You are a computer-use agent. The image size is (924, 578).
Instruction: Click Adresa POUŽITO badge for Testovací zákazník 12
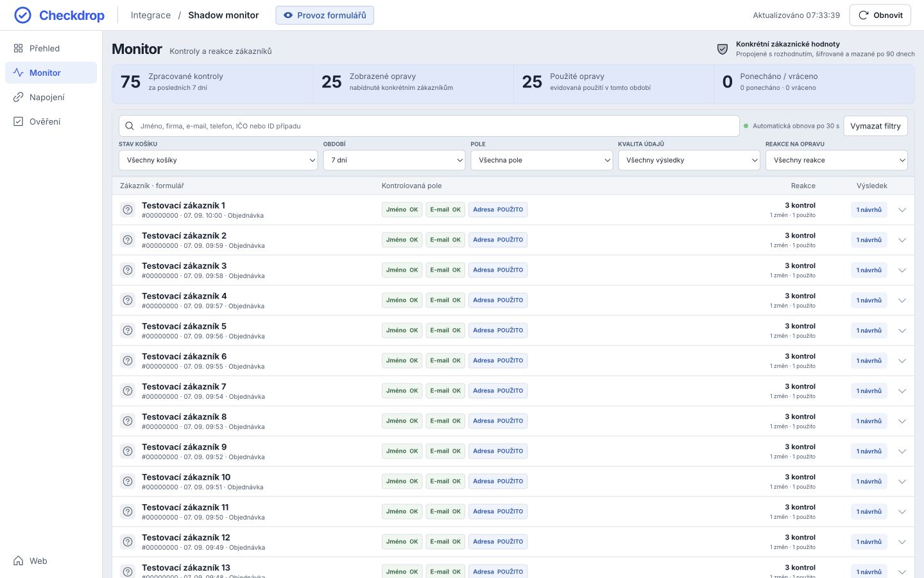498,541
